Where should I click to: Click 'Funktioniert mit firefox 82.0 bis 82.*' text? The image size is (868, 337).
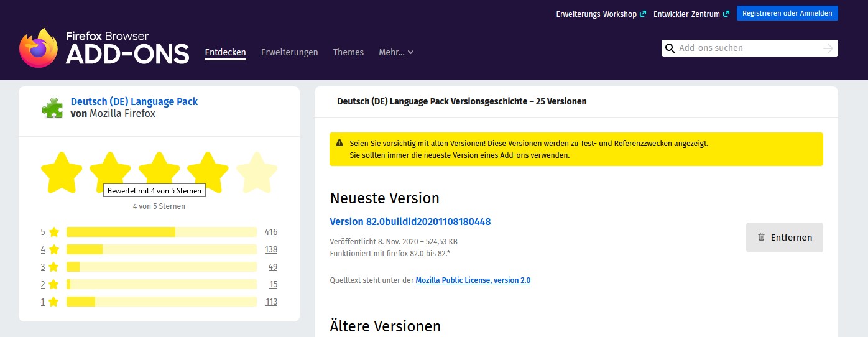[390, 254]
